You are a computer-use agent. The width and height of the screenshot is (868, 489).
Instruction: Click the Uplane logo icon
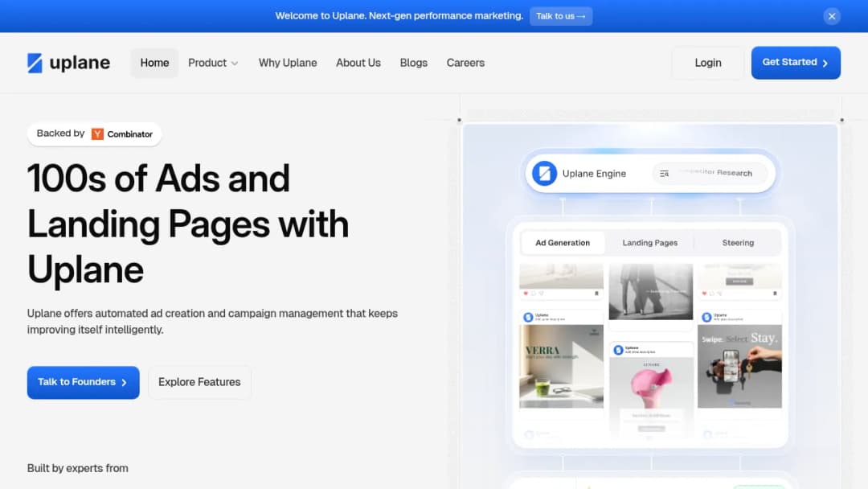click(35, 63)
